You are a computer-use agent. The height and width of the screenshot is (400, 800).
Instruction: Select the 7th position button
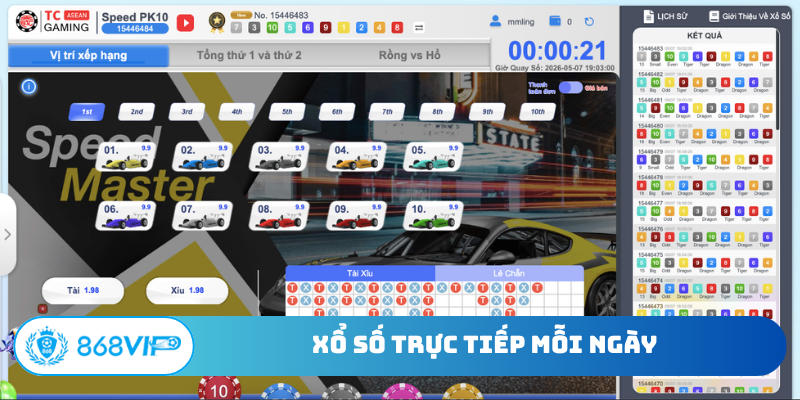click(387, 112)
